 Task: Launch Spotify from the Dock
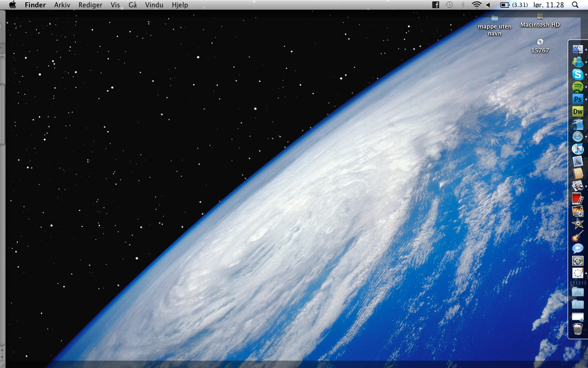tap(577, 86)
